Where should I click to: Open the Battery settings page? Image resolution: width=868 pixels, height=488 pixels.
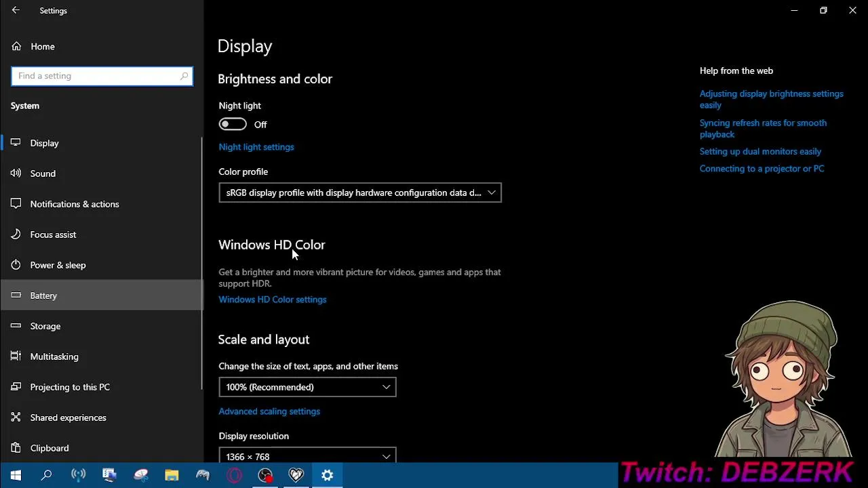point(102,296)
